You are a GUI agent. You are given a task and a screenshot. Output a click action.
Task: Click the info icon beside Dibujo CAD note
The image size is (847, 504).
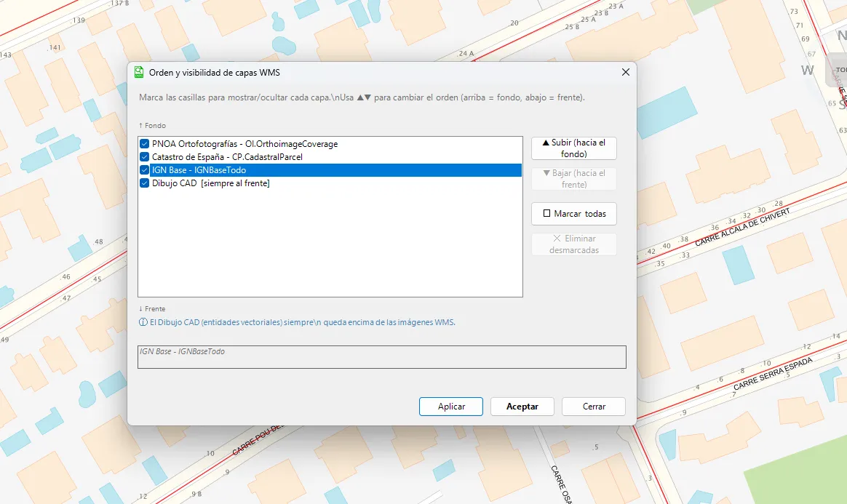pyautogui.click(x=143, y=322)
